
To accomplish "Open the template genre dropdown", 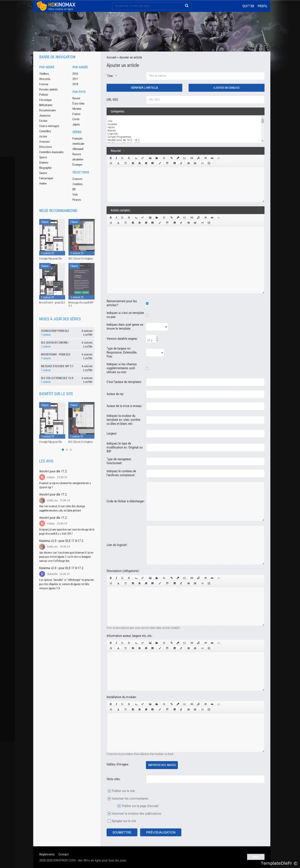I will 157,326.
